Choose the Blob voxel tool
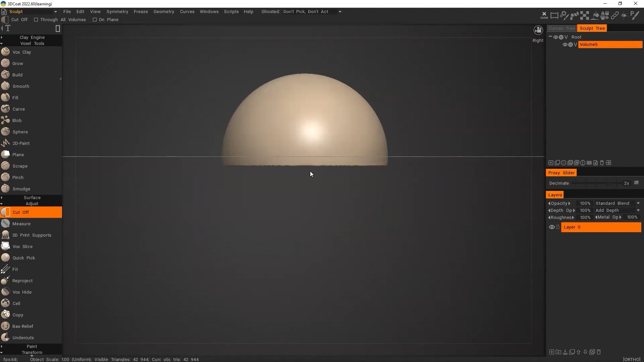644x362 pixels. point(17,121)
